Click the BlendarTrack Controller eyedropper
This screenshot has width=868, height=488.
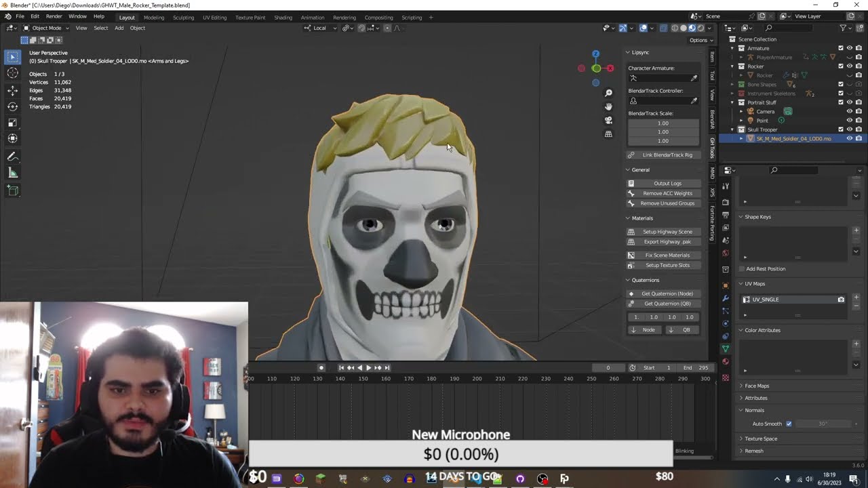(x=694, y=101)
